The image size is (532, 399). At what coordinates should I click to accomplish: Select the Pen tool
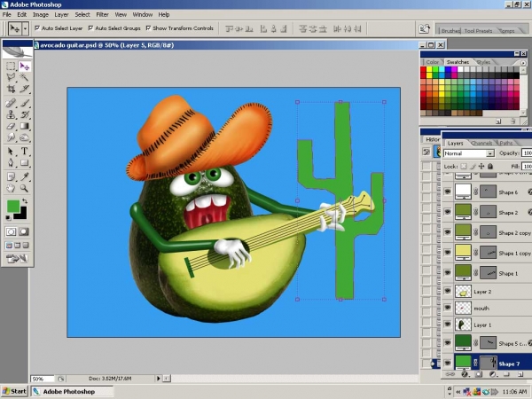11,163
